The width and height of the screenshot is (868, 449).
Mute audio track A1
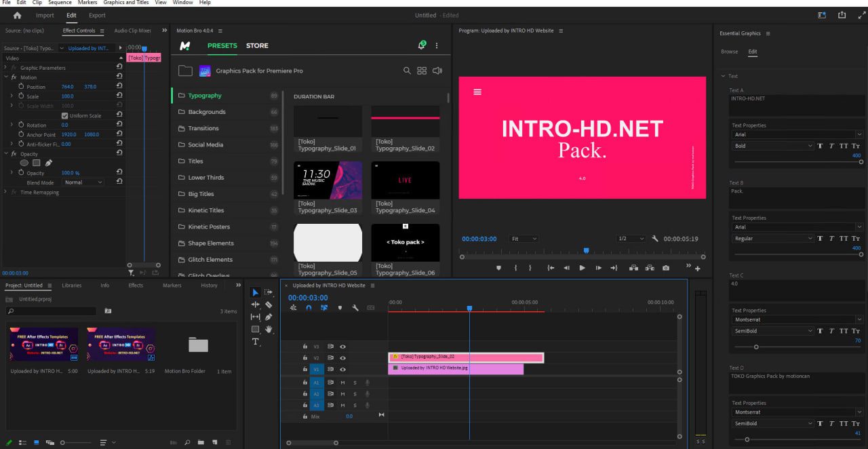[x=342, y=383]
